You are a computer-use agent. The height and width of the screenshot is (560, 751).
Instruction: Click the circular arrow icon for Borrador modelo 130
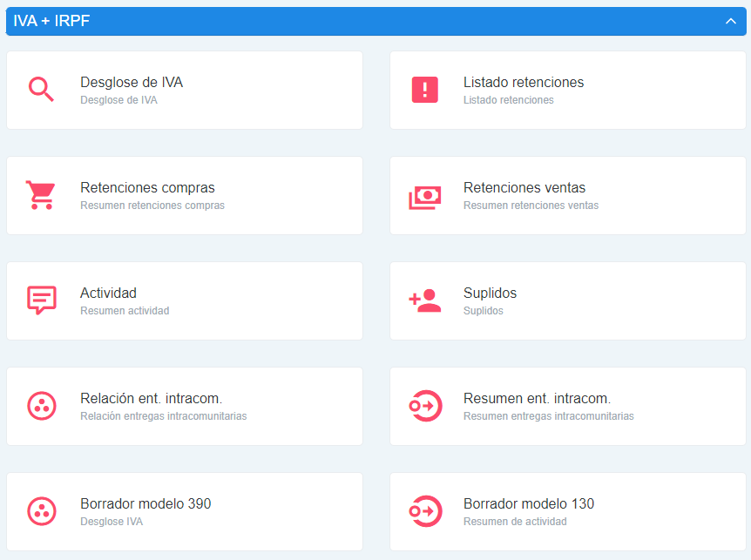[424, 511]
